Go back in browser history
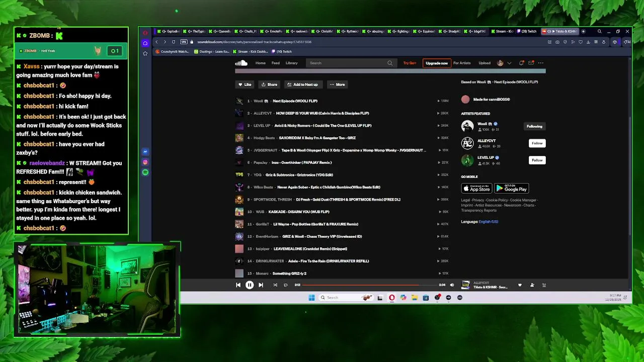The height and width of the screenshot is (362, 644). tap(156, 42)
